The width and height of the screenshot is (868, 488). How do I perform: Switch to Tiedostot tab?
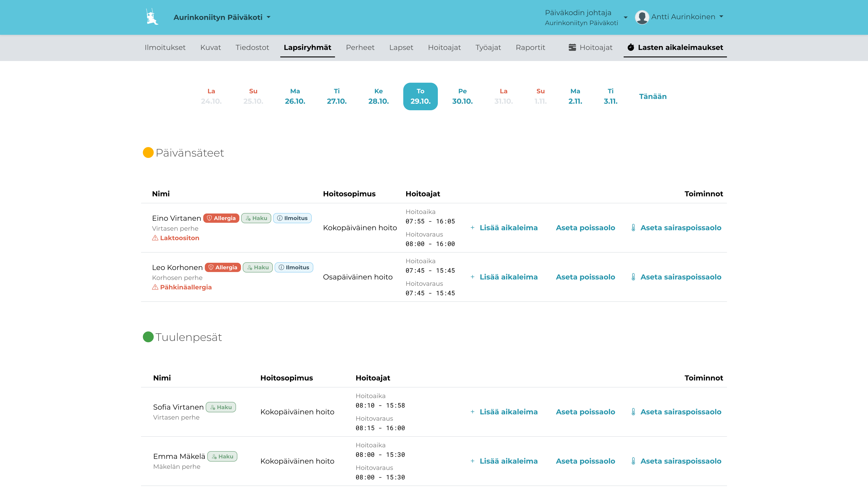(252, 47)
